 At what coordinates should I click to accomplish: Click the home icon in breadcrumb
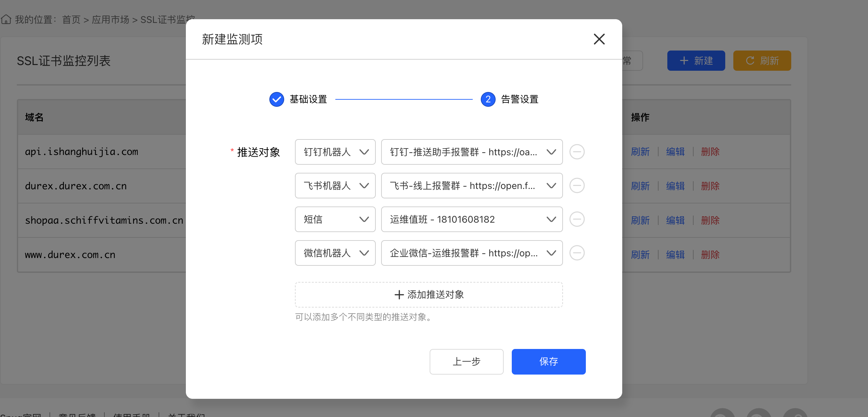pyautogui.click(x=6, y=20)
